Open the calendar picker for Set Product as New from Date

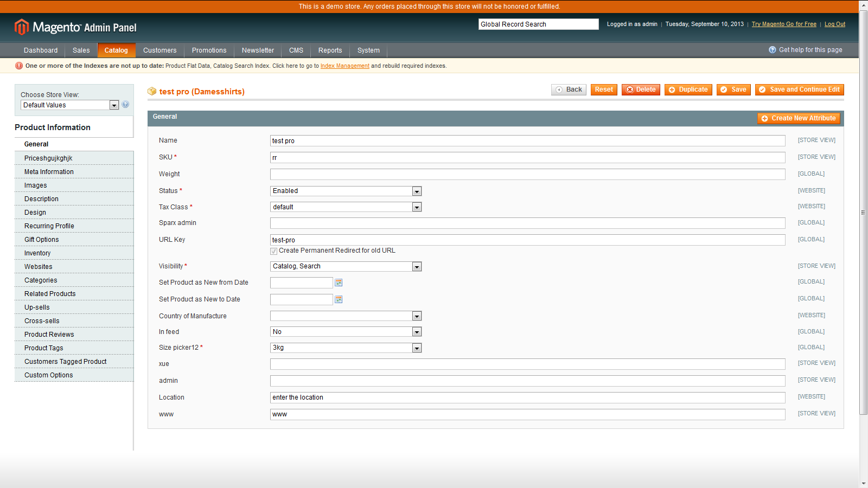pyautogui.click(x=339, y=282)
